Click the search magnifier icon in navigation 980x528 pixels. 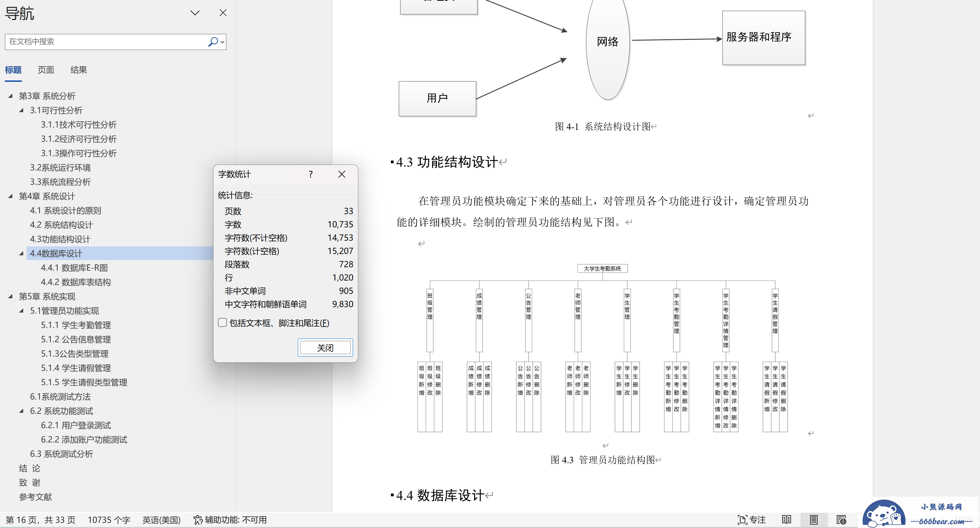213,42
